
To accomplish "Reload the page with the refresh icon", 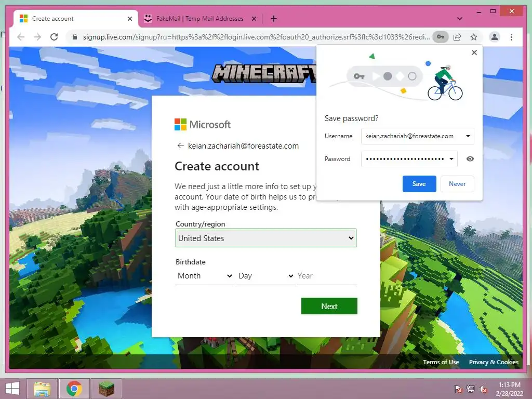I will pos(54,37).
